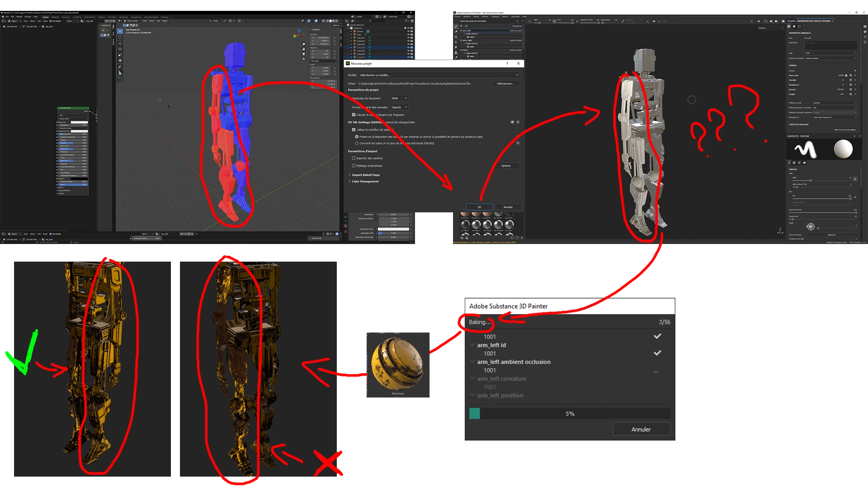Click the viewport zoom magnifier icon in Blender
868x488 pixels.
tap(304, 44)
